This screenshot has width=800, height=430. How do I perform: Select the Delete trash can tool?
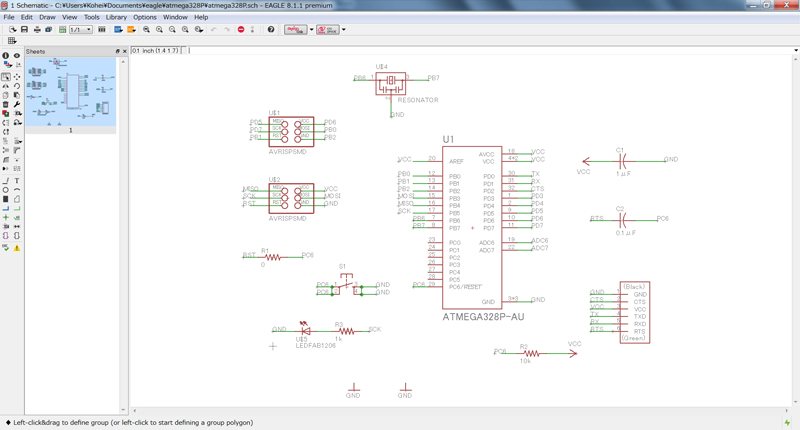pyautogui.click(x=6, y=104)
